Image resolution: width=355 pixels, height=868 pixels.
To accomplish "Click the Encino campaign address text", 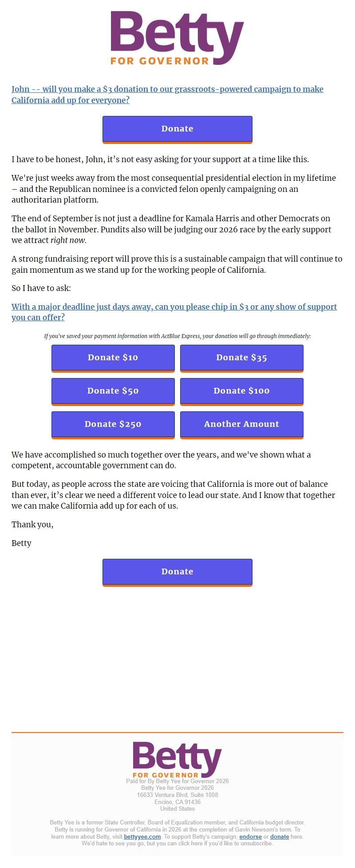I will pyautogui.click(x=177, y=802).
